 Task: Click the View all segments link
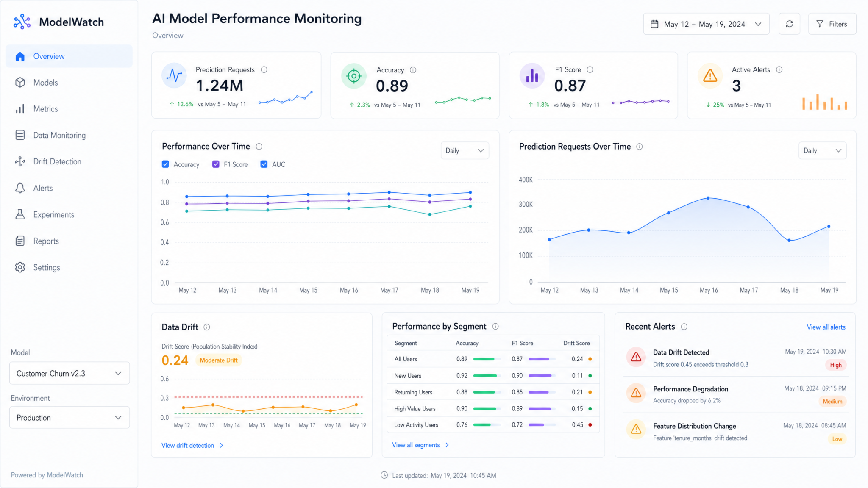(420, 445)
